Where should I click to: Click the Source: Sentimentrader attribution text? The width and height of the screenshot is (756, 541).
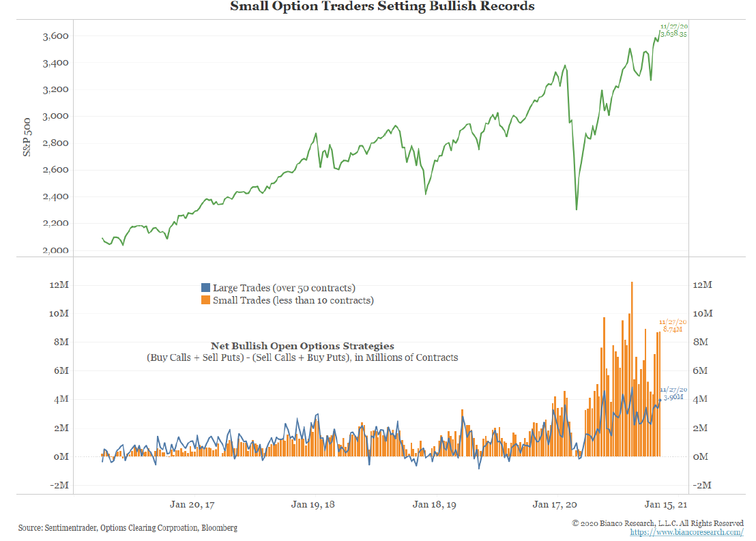click(128, 527)
